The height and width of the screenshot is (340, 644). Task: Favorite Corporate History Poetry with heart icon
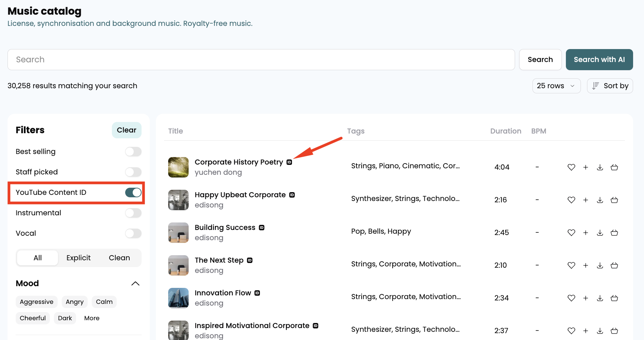(x=571, y=167)
